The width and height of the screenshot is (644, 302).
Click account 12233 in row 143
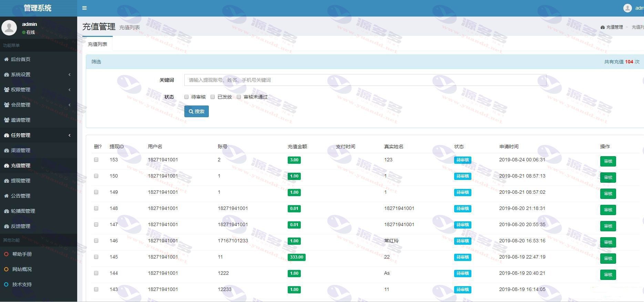pos(225,289)
